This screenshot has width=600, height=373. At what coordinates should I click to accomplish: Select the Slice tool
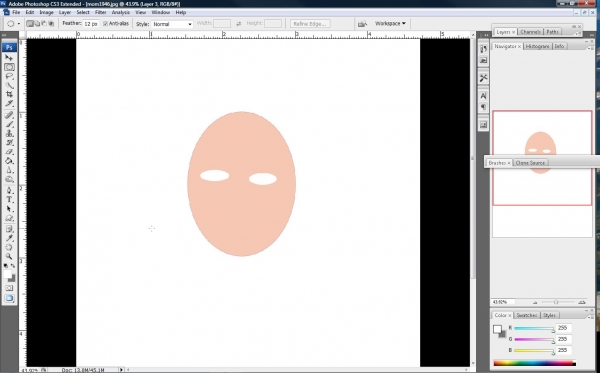(x=9, y=103)
